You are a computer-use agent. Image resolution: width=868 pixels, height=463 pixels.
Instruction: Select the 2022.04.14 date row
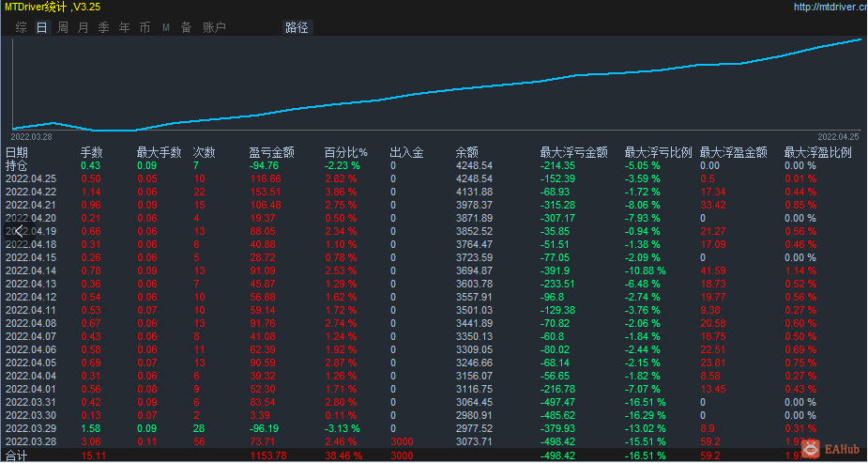(31, 270)
